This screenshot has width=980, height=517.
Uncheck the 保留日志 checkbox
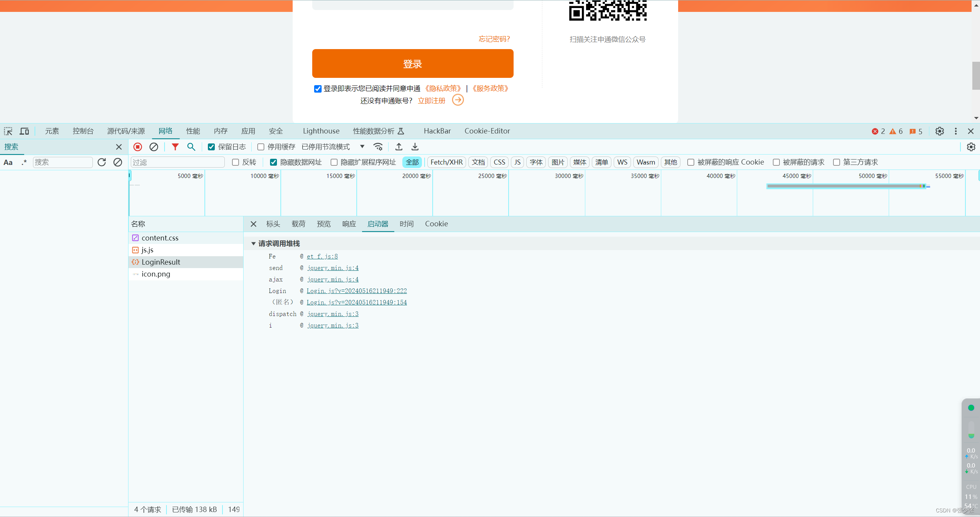click(x=211, y=147)
